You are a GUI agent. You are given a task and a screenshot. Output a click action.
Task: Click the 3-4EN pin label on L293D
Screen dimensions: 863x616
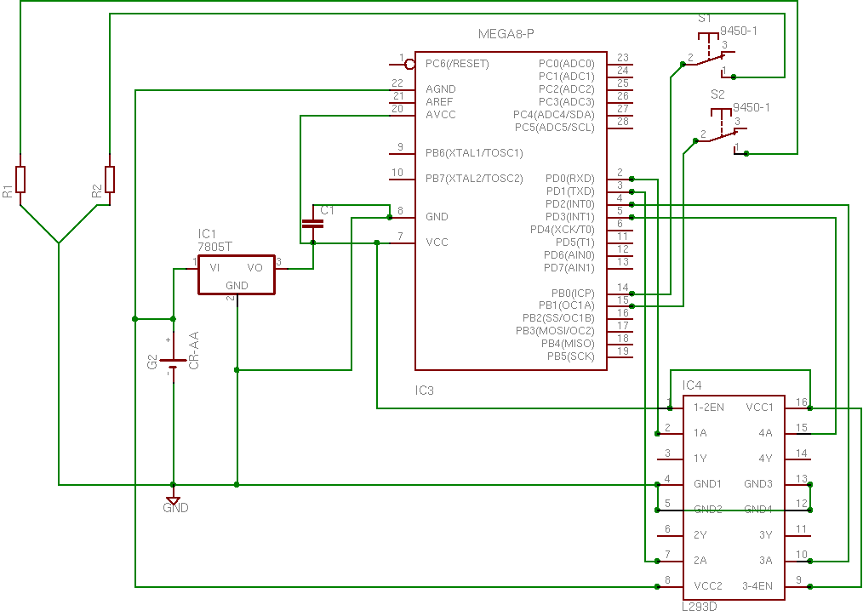click(757, 586)
